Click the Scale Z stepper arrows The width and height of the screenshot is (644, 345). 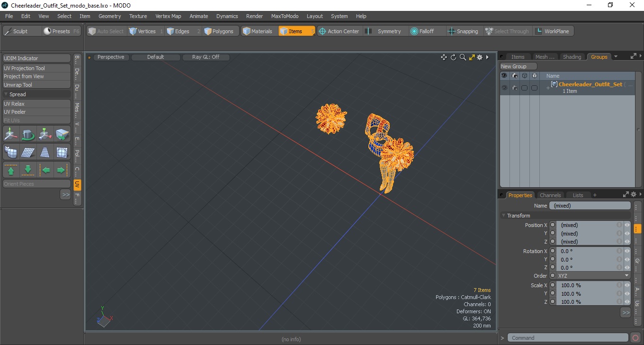(627, 302)
